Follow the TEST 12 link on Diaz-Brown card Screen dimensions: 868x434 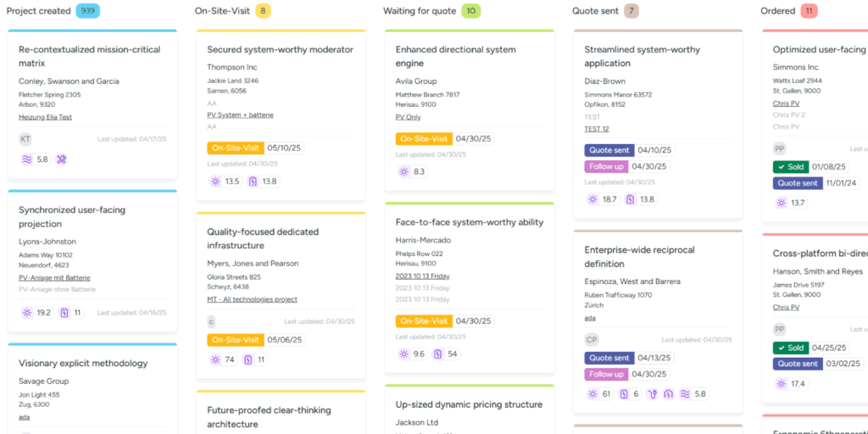(x=596, y=129)
